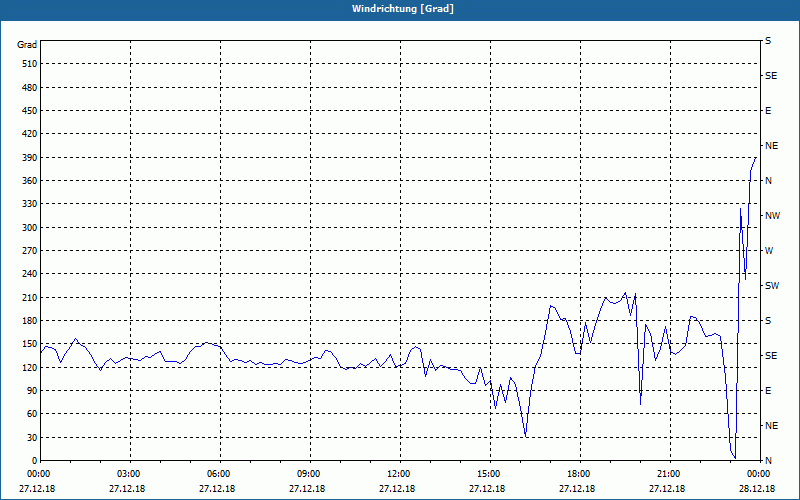Click the N compass label beside the 360 gridline
This screenshot has height=500, width=800.
[768, 181]
